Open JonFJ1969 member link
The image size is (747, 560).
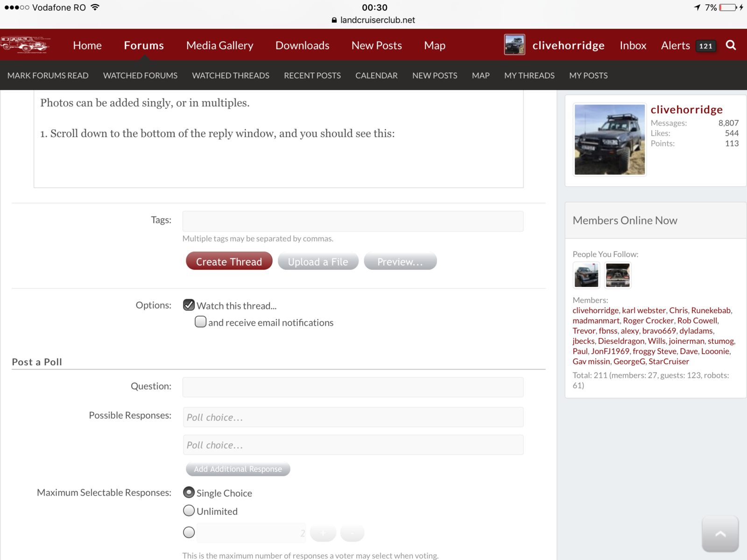click(x=610, y=351)
